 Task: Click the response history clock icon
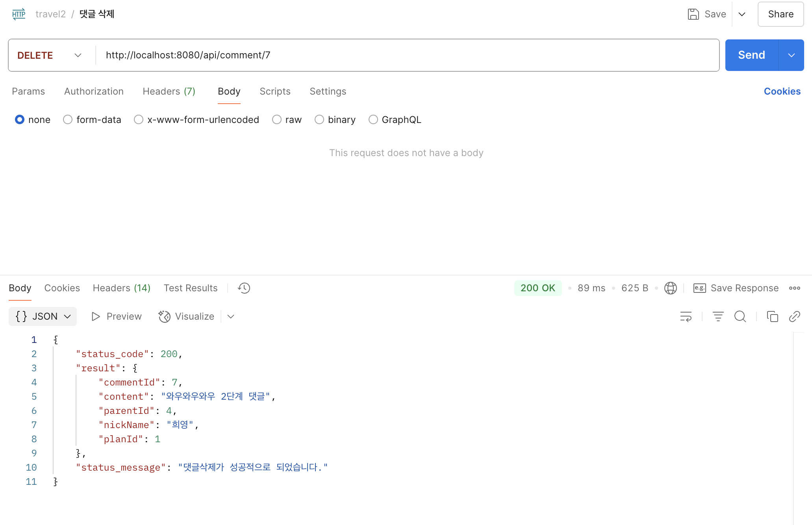[244, 288]
